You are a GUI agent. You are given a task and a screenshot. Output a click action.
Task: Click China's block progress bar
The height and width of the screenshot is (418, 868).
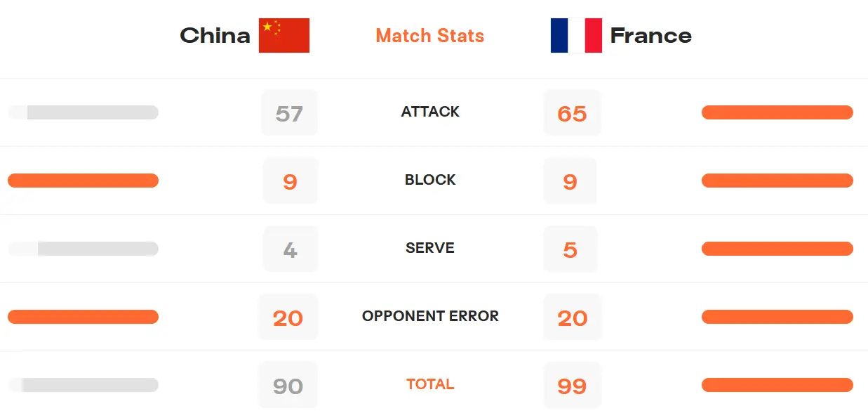pyautogui.click(x=83, y=181)
